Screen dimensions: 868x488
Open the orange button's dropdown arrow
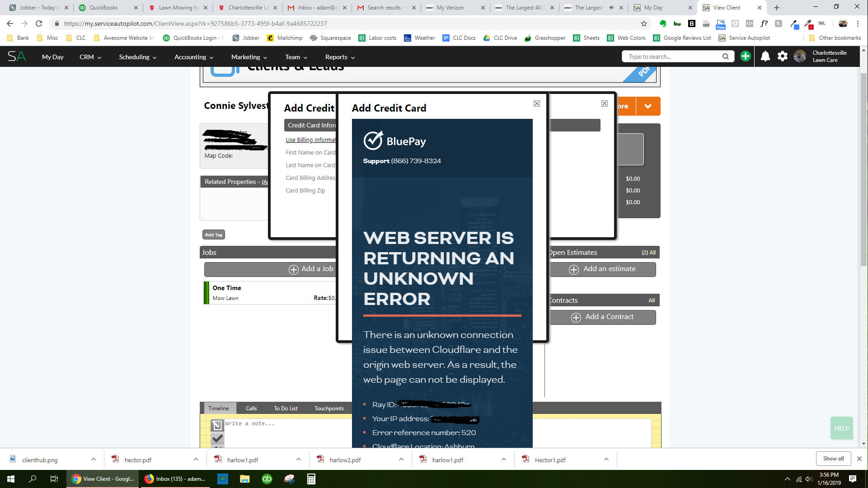coord(648,106)
